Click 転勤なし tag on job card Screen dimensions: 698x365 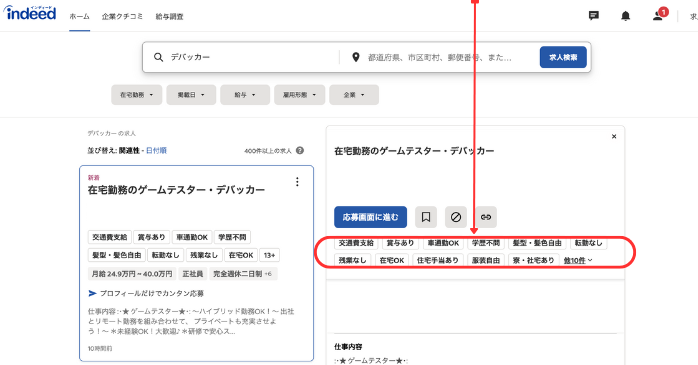166,255
